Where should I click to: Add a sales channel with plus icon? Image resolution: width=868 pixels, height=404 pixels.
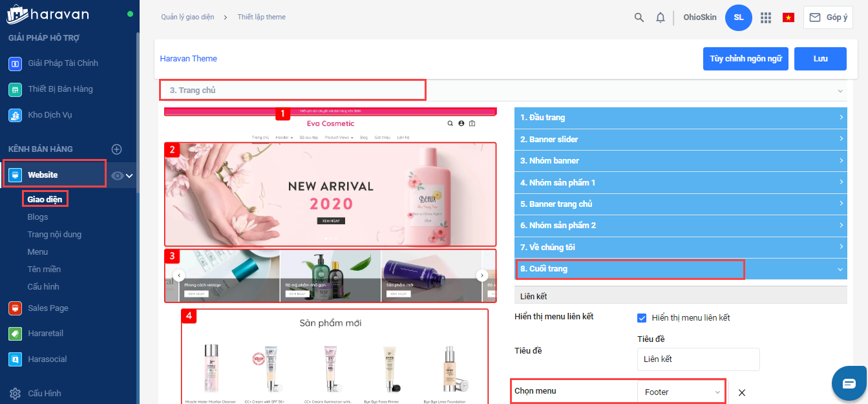point(117,149)
